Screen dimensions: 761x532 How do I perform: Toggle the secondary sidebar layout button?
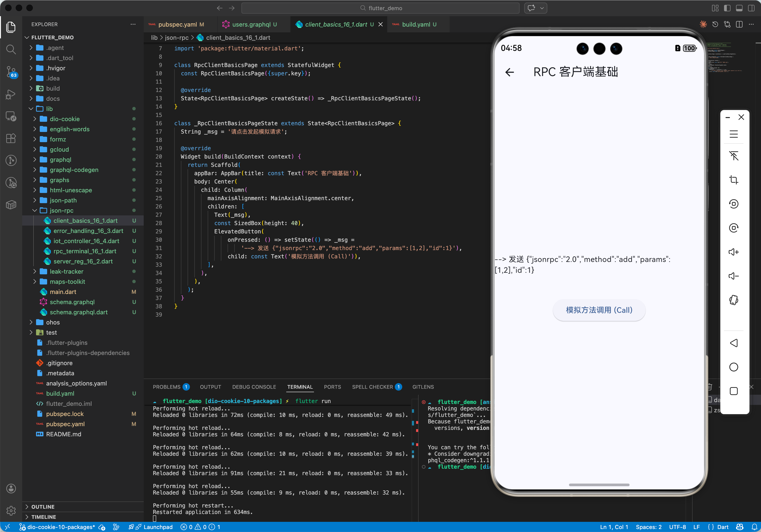[751, 8]
